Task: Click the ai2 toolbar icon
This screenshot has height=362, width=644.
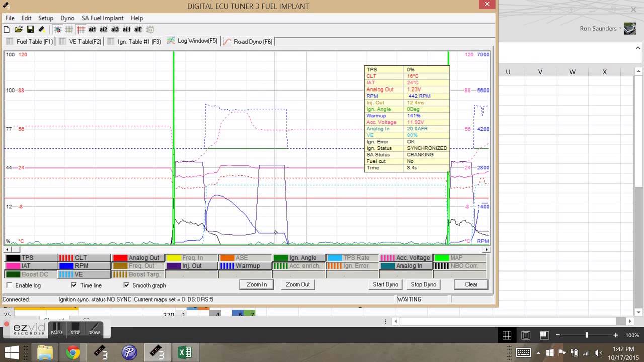Action: coord(104,30)
